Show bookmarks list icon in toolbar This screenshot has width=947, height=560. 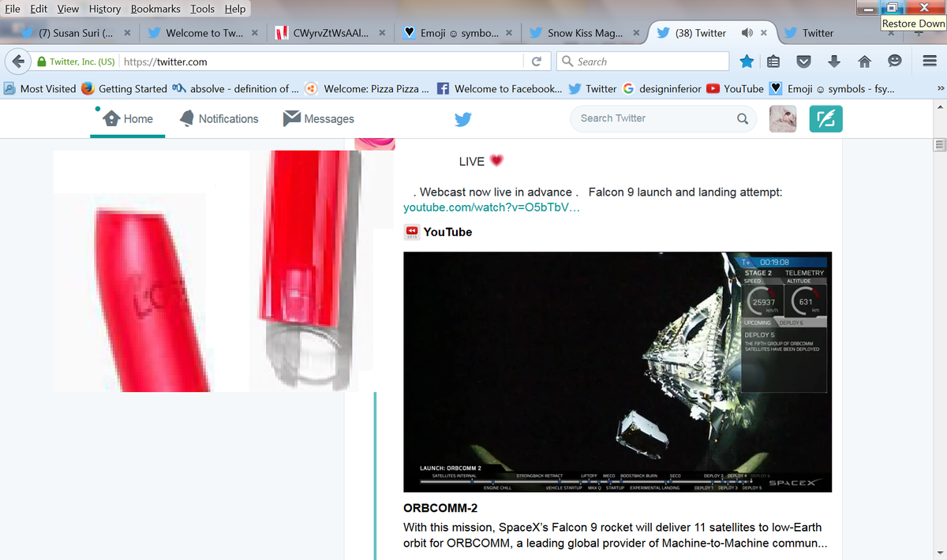[774, 62]
